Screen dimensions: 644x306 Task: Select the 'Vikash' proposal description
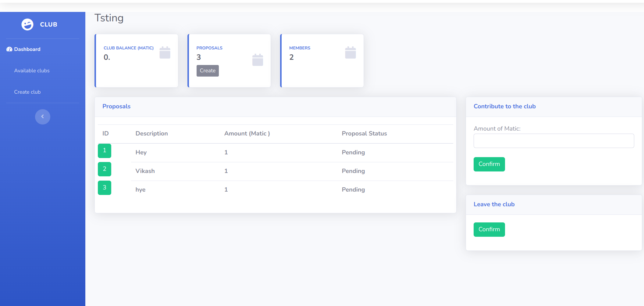click(145, 171)
